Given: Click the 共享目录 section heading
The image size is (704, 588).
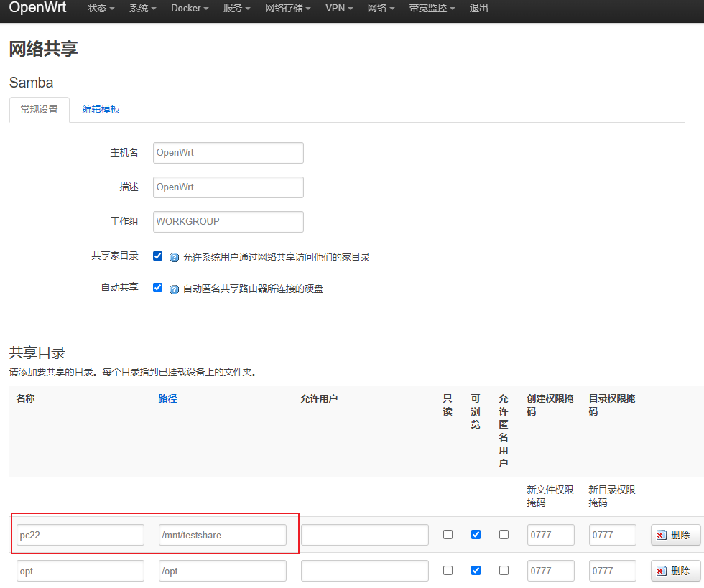Looking at the screenshot, I should click(37, 353).
